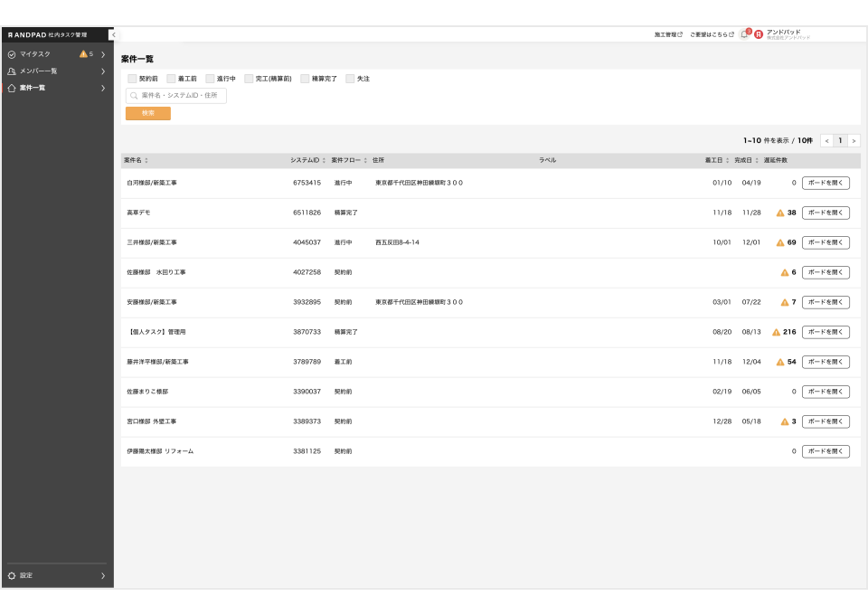Image resolution: width=868 pixels, height=615 pixels.
Task: Expand the 案件一覧 chevron
Action: coord(103,88)
